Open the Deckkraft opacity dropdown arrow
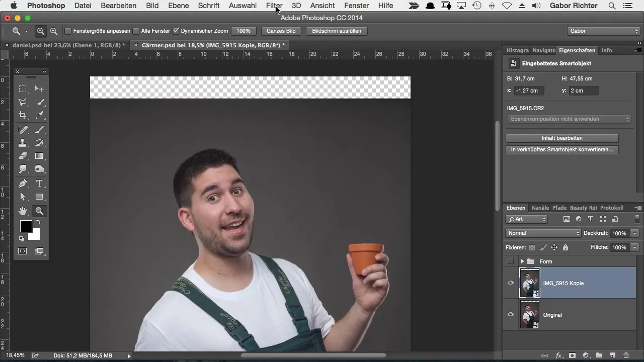Viewport: 644px width, 362px height. tap(634, 233)
